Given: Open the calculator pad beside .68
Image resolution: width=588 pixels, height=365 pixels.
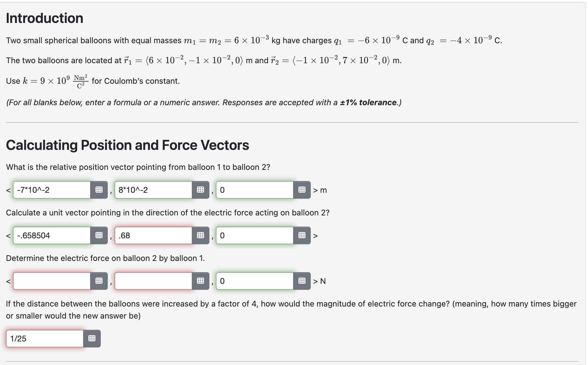Looking at the screenshot, I should pyautogui.click(x=200, y=235).
